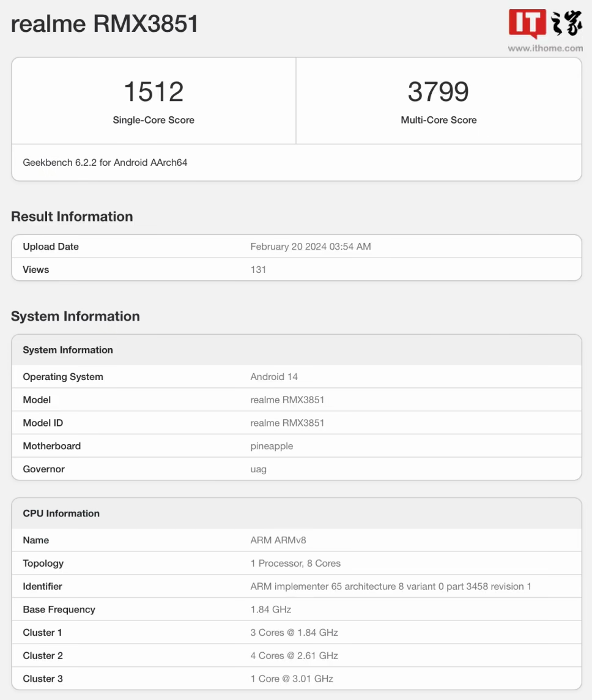Click Geekbench 6.2.2 for Android AArch64 text

pyautogui.click(x=105, y=162)
